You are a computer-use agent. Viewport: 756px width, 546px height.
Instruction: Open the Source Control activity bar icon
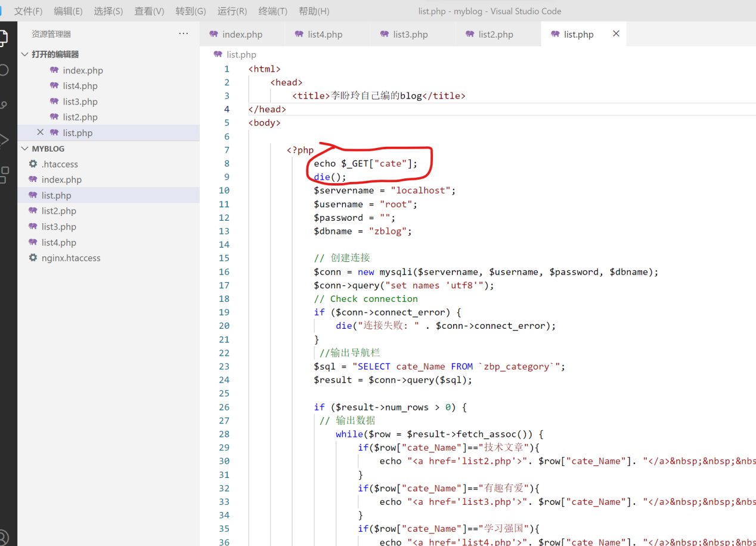3,106
